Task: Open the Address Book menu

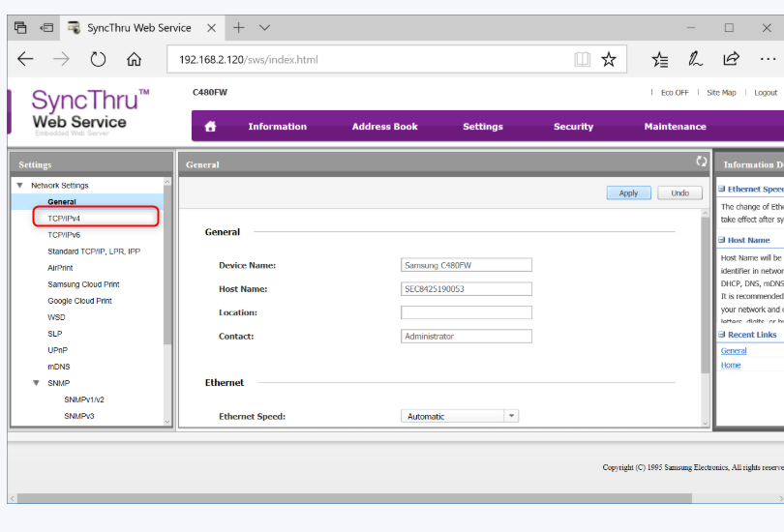Action: 384,127
